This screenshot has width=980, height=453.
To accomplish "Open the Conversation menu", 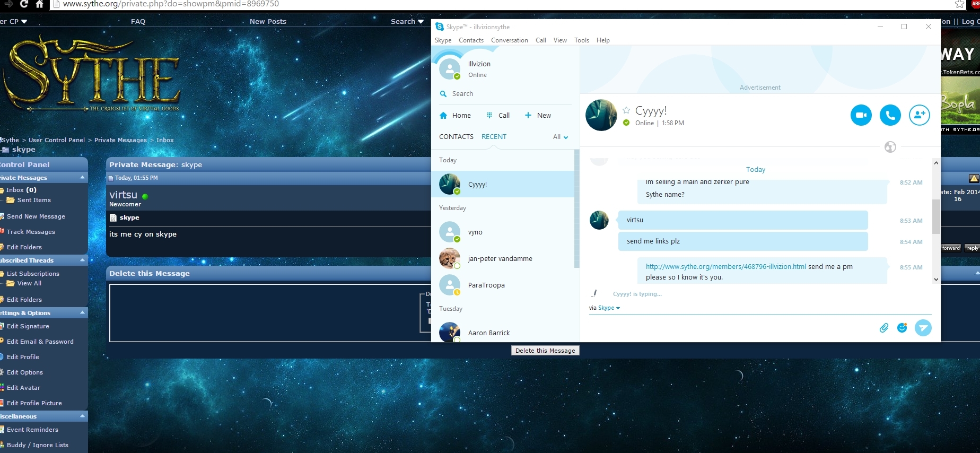I will coord(509,40).
